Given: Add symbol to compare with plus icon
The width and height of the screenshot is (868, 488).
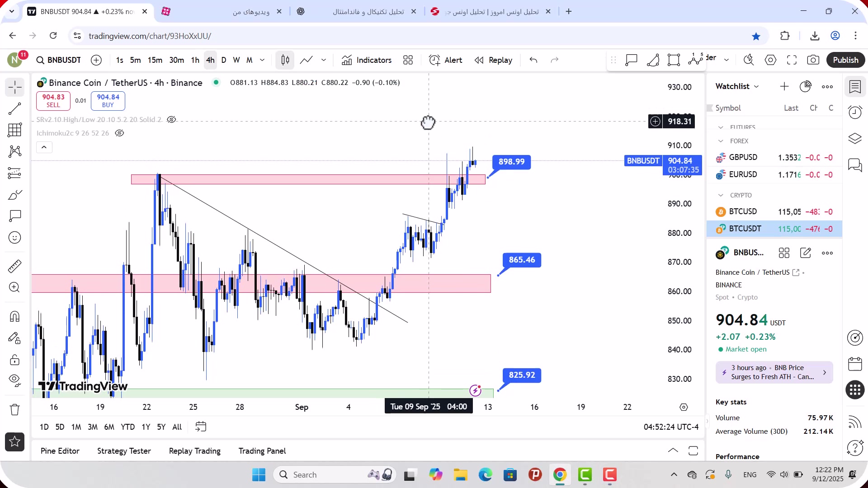Looking at the screenshot, I should tap(96, 60).
